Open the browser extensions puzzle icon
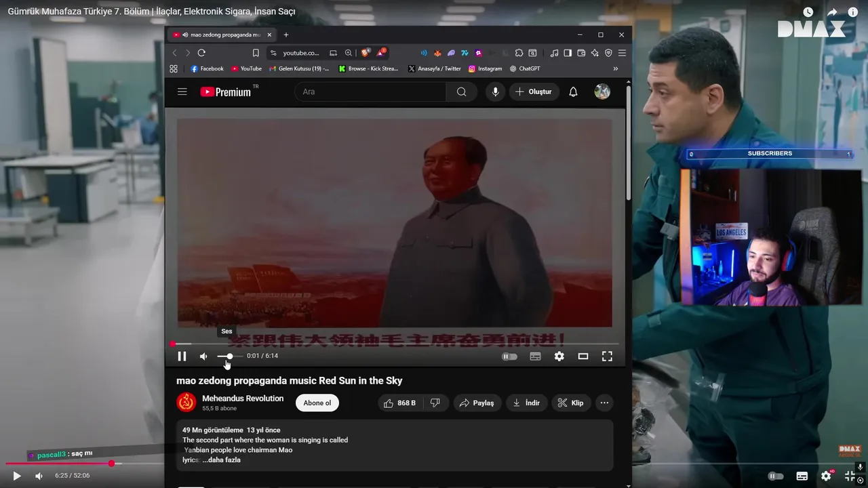Viewport: 868px width, 488px height. tap(519, 53)
